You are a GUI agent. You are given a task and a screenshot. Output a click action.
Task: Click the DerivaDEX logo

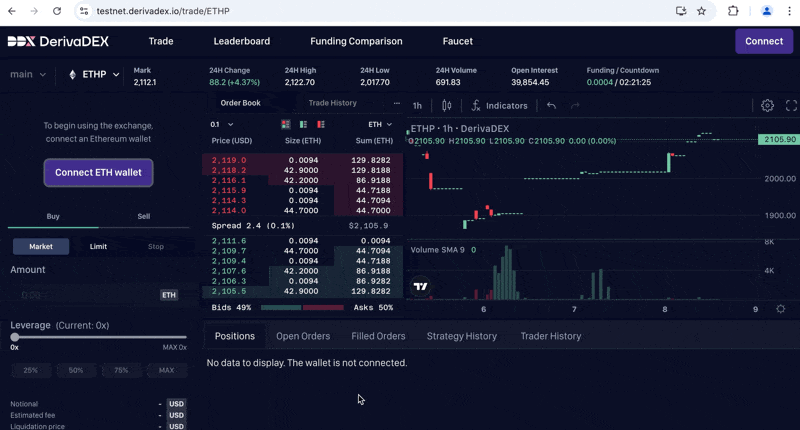point(58,41)
